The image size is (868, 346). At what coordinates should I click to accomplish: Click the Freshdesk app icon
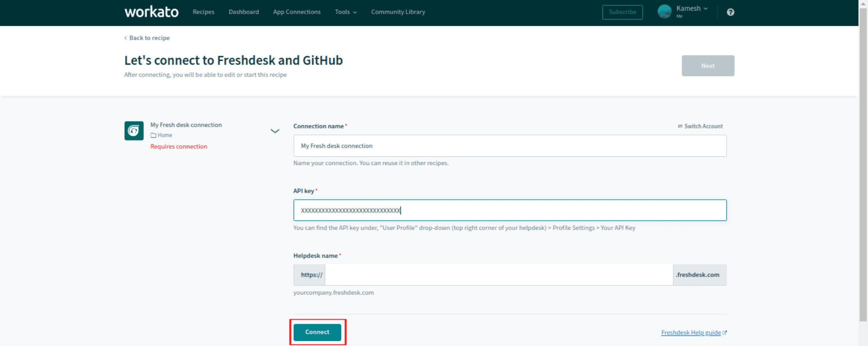pyautogui.click(x=134, y=131)
